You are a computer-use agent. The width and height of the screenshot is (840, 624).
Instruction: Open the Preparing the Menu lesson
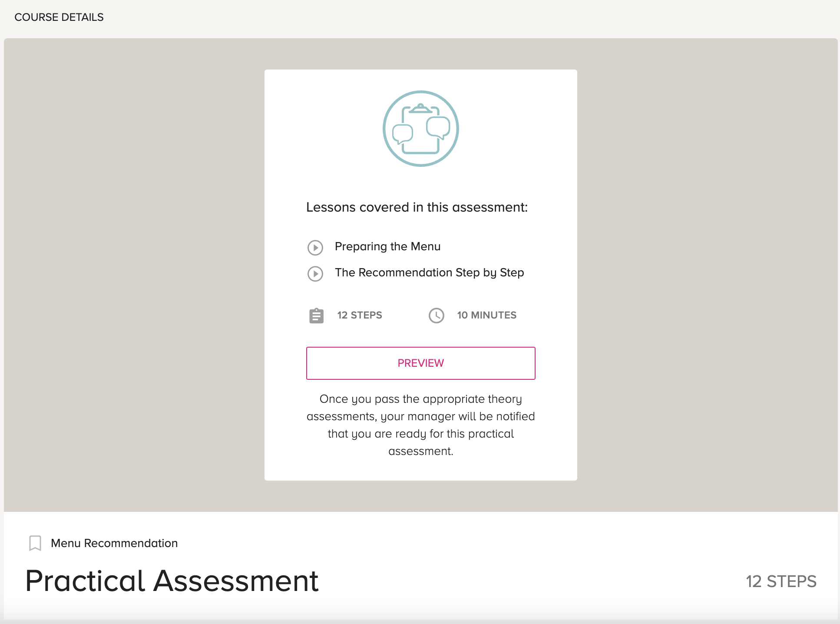[x=387, y=246]
